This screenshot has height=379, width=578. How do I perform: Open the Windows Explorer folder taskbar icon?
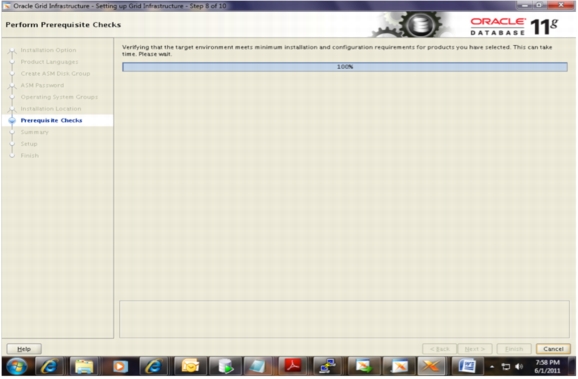(84, 367)
